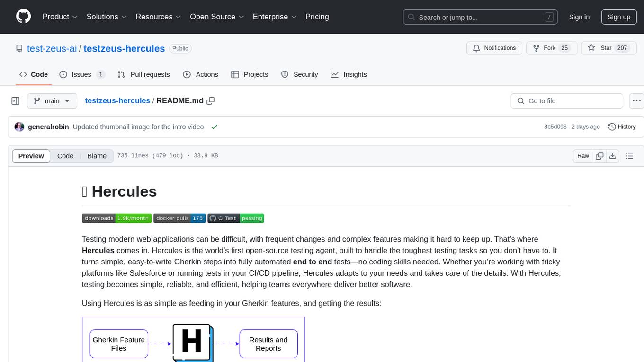
Task: Switch to the Projects tab
Action: tap(250, 74)
